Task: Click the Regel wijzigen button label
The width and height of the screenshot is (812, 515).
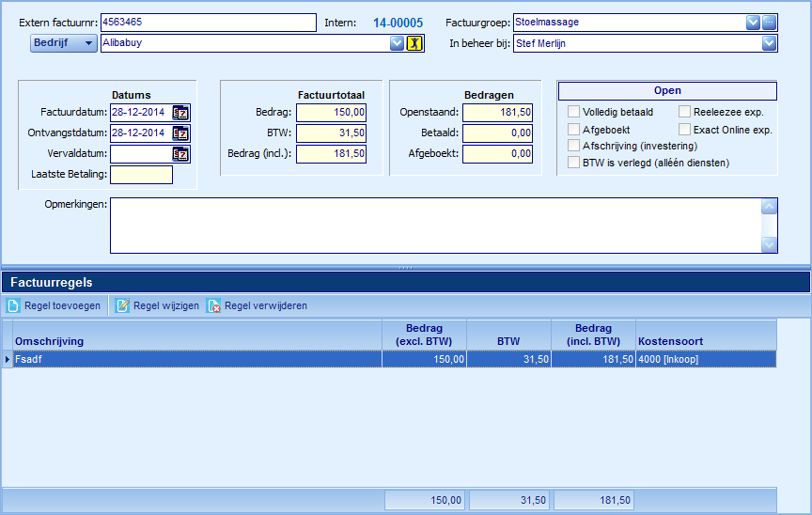Action: click(x=165, y=305)
